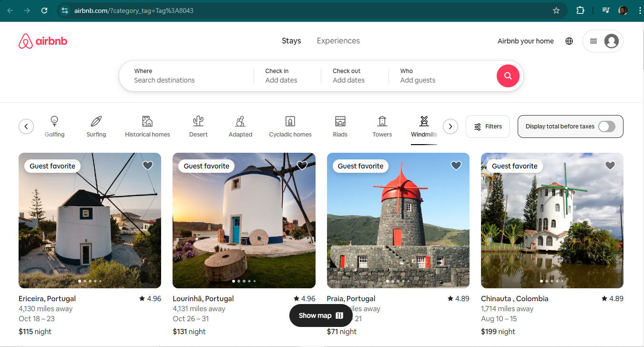Viewport: 644px width, 347px height.
Task: Select the Golfing category icon
Action: coord(54,125)
